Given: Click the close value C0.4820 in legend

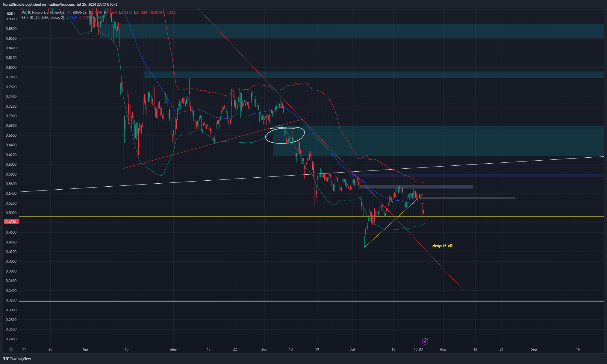Looking at the screenshot, I should [140, 13].
